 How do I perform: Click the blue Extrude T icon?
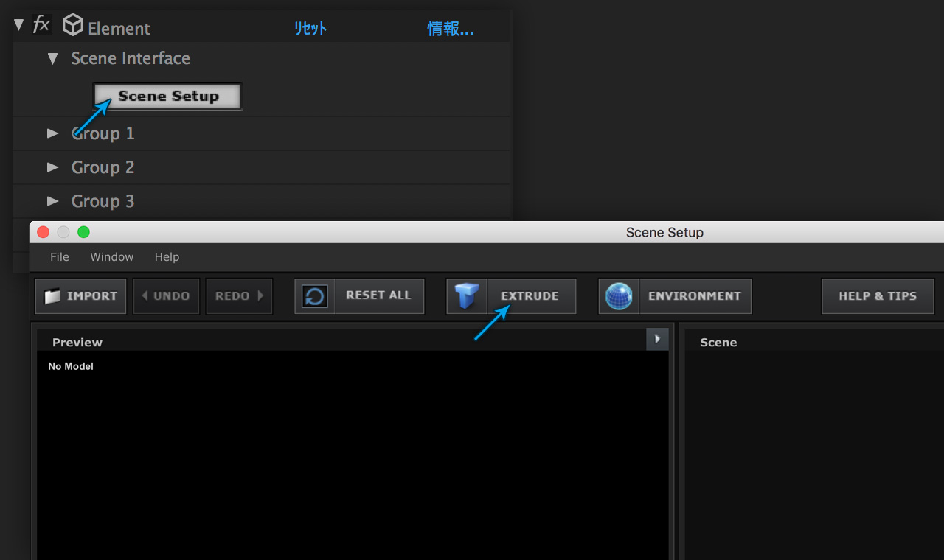pos(467,296)
